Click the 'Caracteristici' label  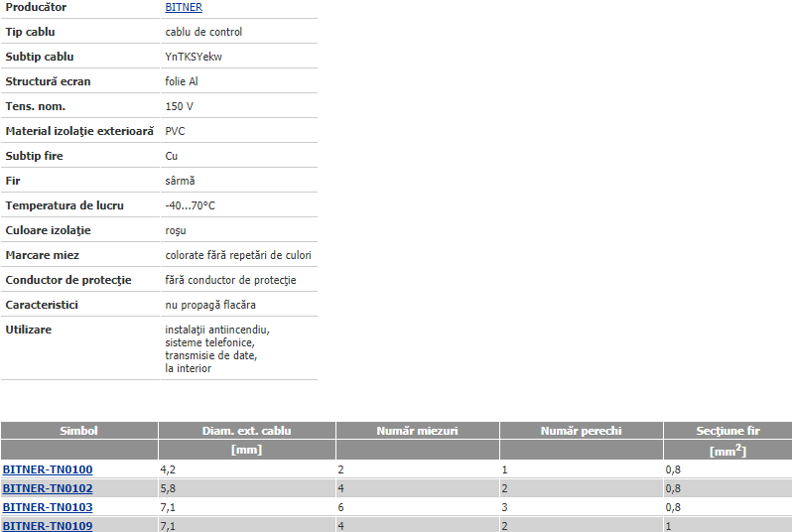coord(42,305)
